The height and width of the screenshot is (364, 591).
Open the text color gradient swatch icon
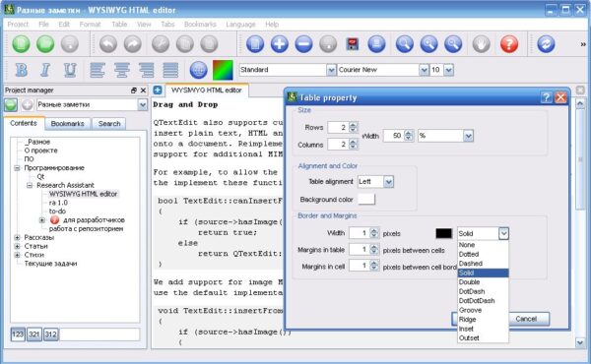[223, 70]
